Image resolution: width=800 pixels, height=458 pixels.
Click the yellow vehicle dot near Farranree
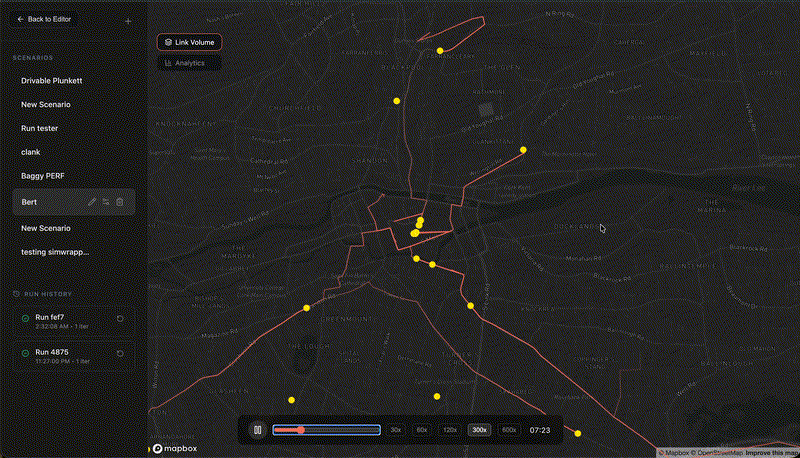click(440, 51)
